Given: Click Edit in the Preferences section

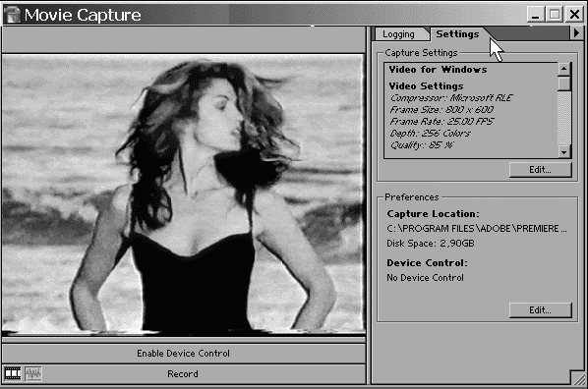Looking at the screenshot, I should (540, 310).
